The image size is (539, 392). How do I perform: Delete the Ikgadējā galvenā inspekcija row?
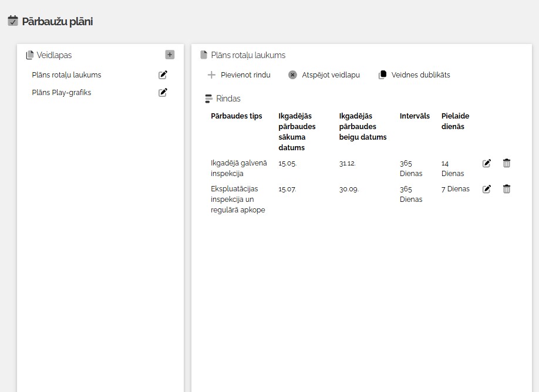(507, 164)
